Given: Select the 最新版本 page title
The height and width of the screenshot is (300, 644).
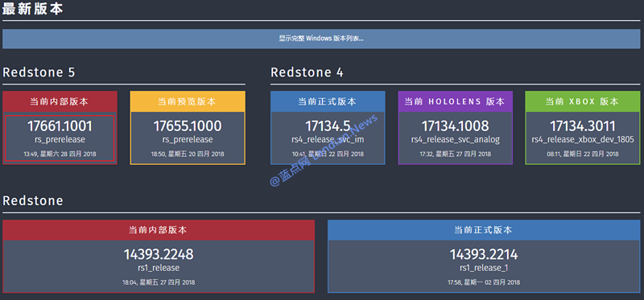Looking at the screenshot, I should tap(32, 9).
